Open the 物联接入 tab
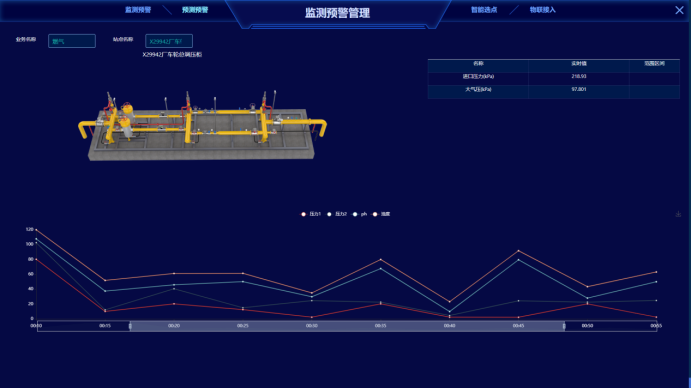The width and height of the screenshot is (692, 389). pyautogui.click(x=542, y=10)
